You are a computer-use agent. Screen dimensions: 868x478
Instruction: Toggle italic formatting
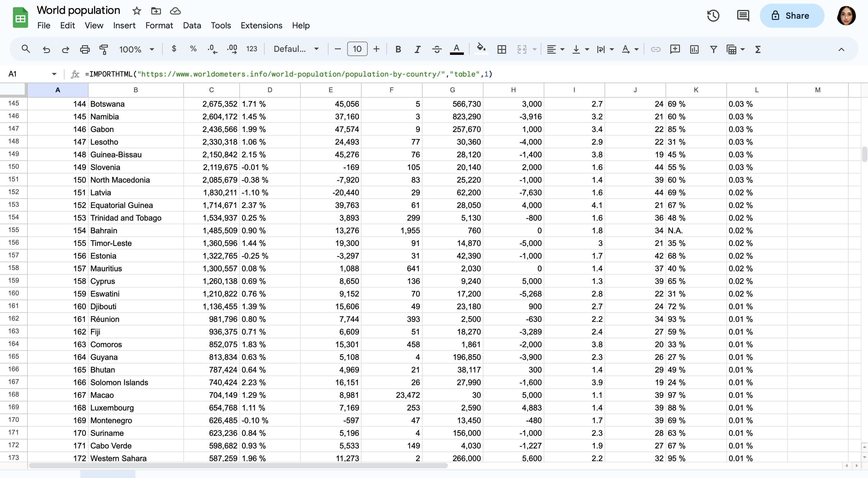coord(417,49)
